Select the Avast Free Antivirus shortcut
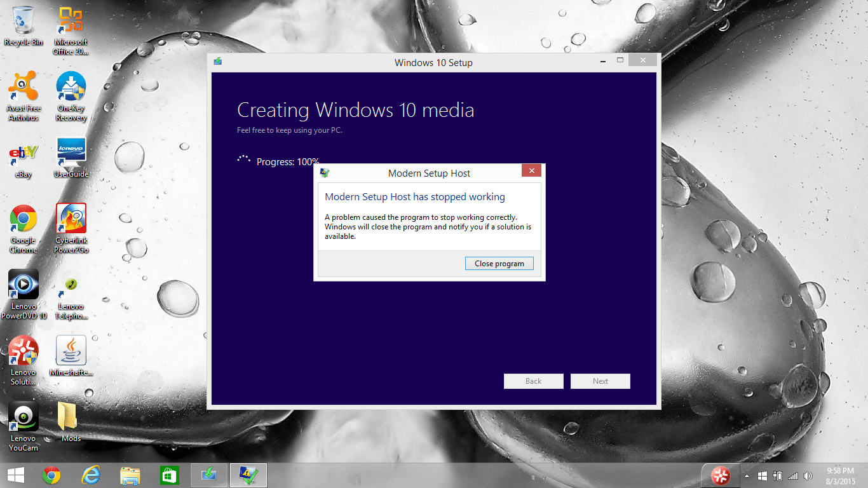The height and width of the screenshot is (488, 868). tap(24, 97)
